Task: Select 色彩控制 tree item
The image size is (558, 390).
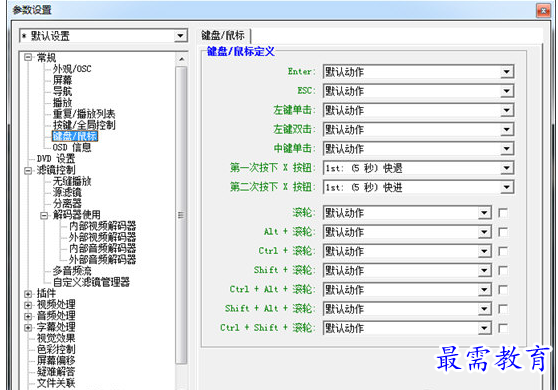Action: click(x=56, y=349)
